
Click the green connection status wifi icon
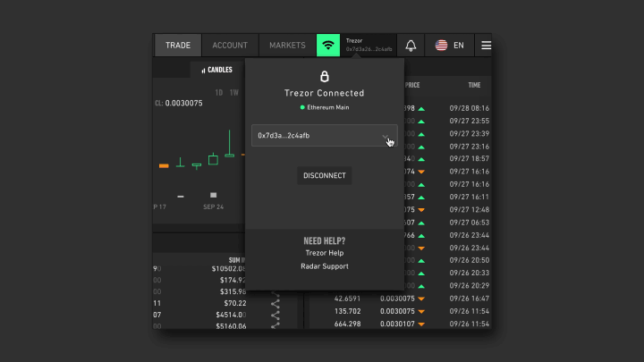pos(327,46)
